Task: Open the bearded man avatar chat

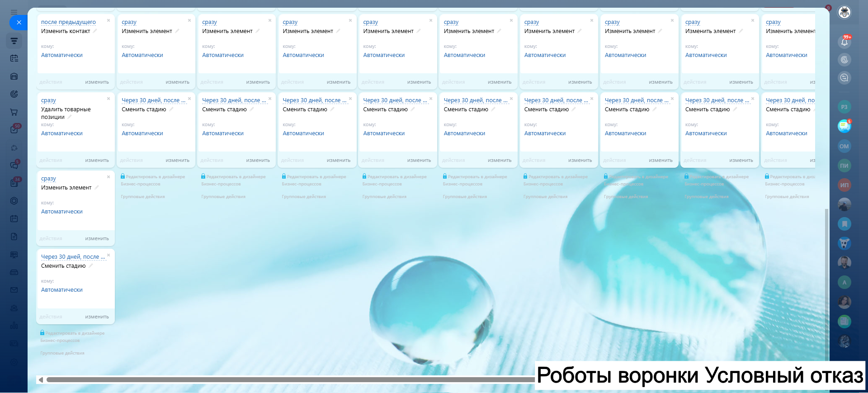Action: [x=844, y=263]
